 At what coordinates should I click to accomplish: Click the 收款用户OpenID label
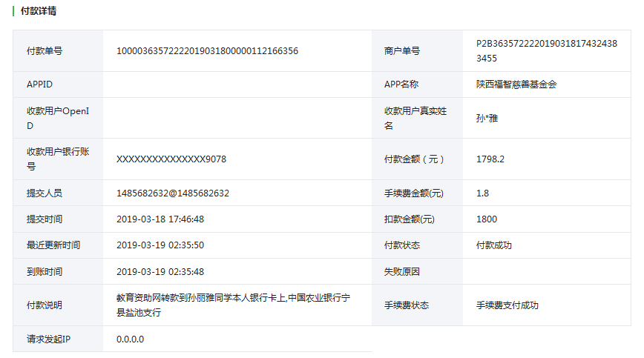coord(58,118)
